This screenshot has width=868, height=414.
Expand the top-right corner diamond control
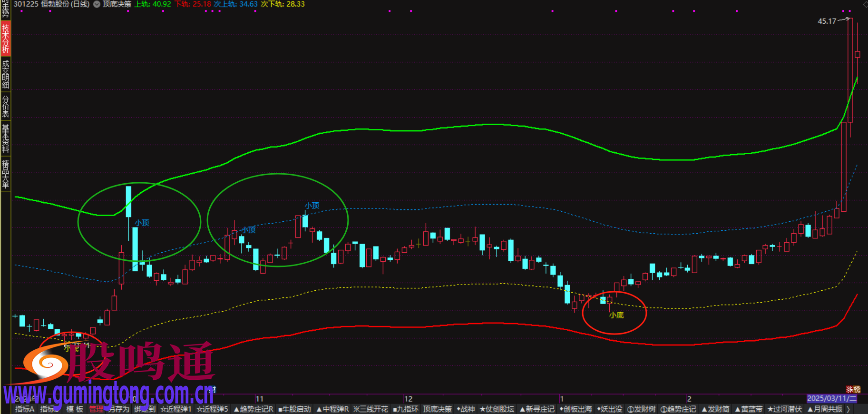(865, 4)
